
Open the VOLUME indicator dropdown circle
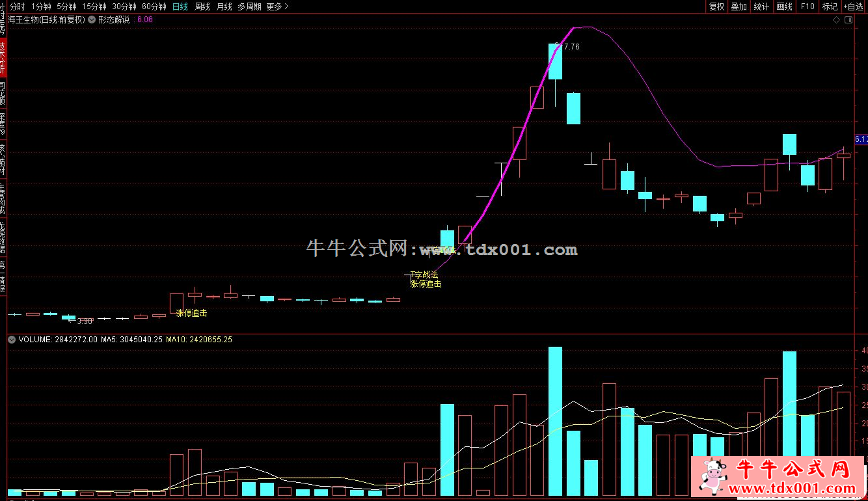(x=12, y=340)
